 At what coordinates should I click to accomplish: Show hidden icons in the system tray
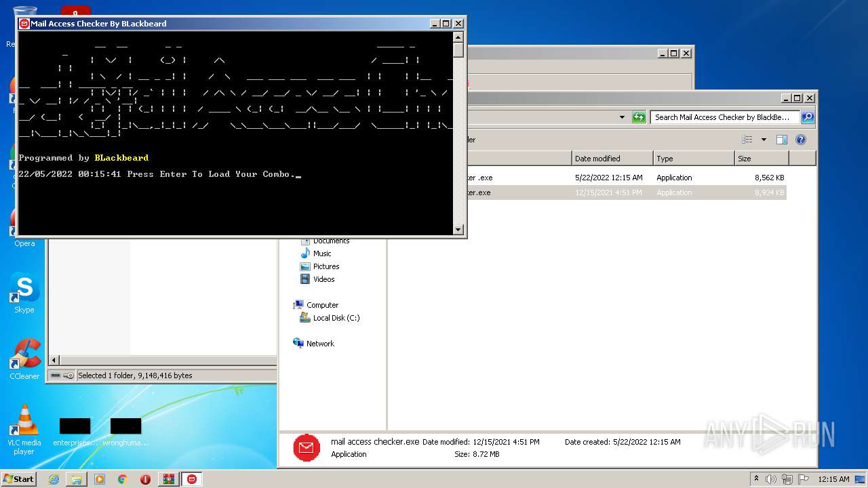point(756,479)
